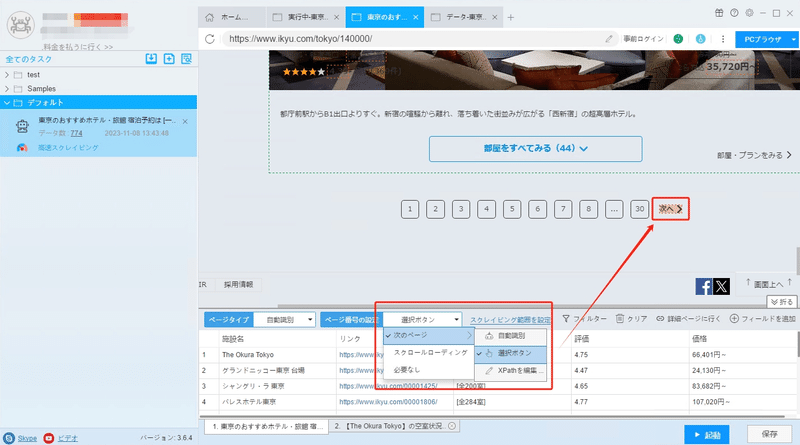Click the 起動 start button
Viewport: 800px width, 445px height.
[707, 435]
